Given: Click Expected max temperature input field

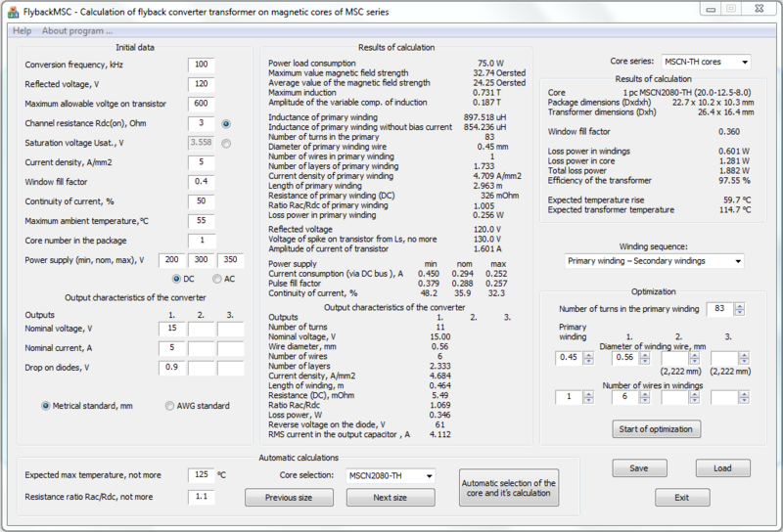Looking at the screenshot, I should [x=202, y=474].
